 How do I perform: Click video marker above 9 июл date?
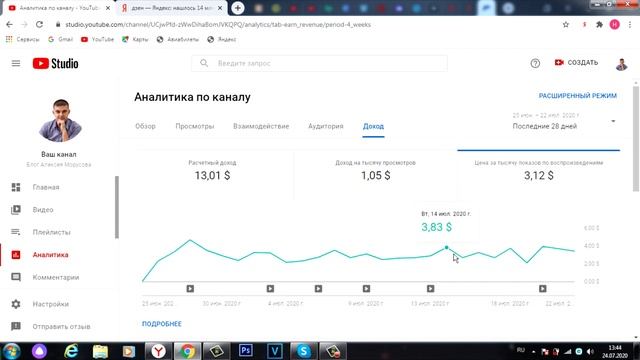367,289
